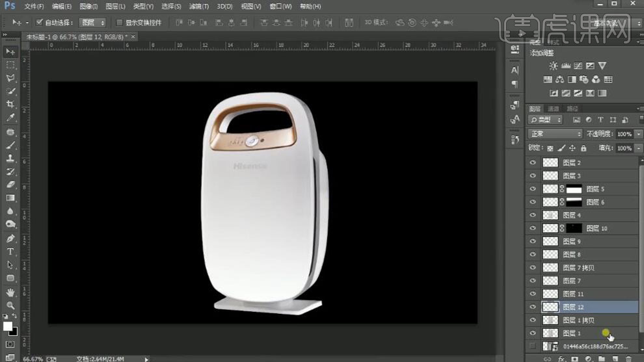Select the Gradient tool
Viewport: 644px width, 362px height.
pyautogui.click(x=10, y=198)
